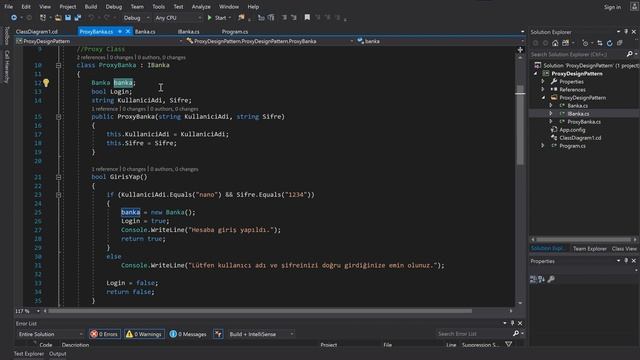Click the Sign in link
The image size is (640, 360).
pyautogui.click(x=612, y=7)
